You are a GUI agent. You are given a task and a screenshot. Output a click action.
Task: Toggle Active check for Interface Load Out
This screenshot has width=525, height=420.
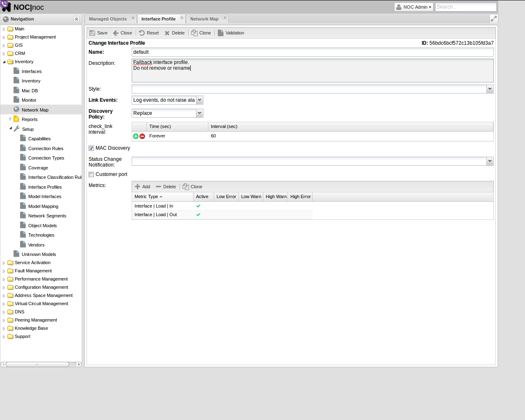pyautogui.click(x=198, y=215)
